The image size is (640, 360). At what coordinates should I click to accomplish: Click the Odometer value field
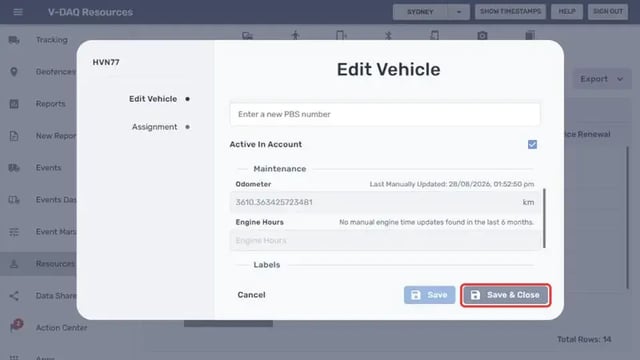[x=385, y=202]
